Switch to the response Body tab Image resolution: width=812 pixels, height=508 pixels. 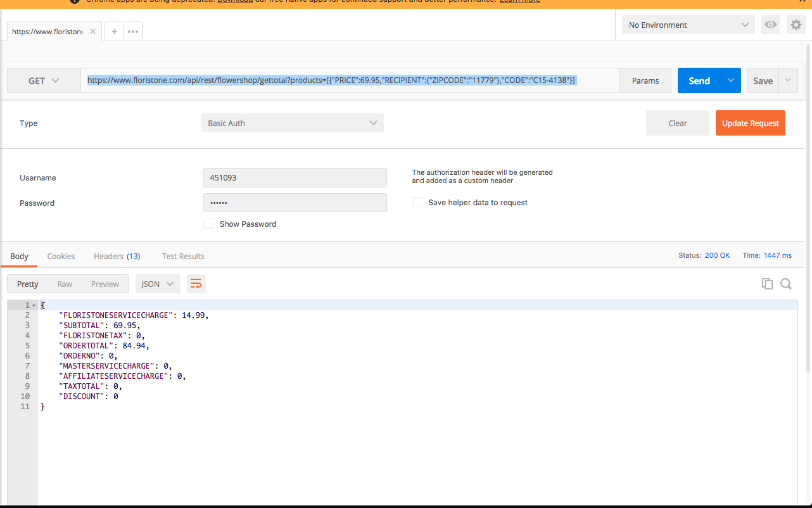[x=19, y=256]
